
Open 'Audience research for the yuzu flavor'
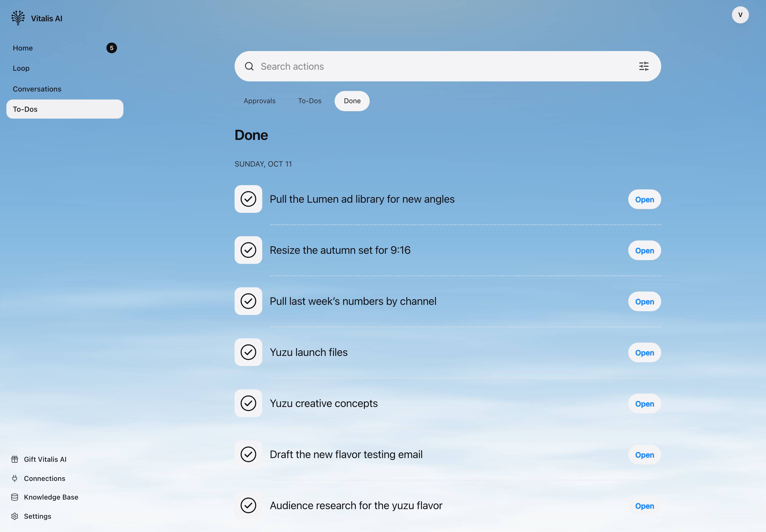[644, 506]
